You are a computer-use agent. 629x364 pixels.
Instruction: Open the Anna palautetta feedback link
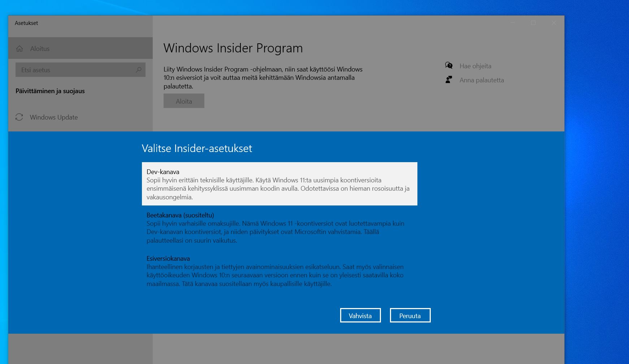click(x=482, y=80)
